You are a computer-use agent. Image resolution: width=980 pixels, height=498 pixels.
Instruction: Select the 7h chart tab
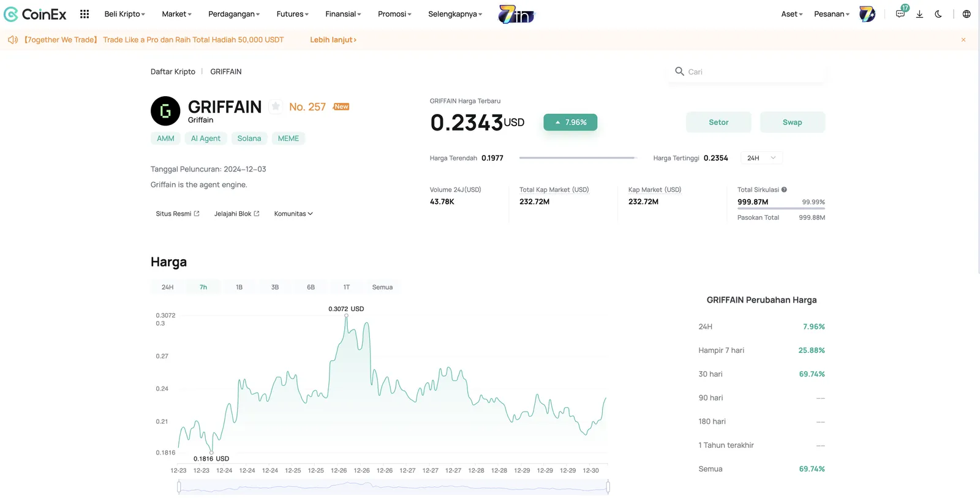click(203, 287)
